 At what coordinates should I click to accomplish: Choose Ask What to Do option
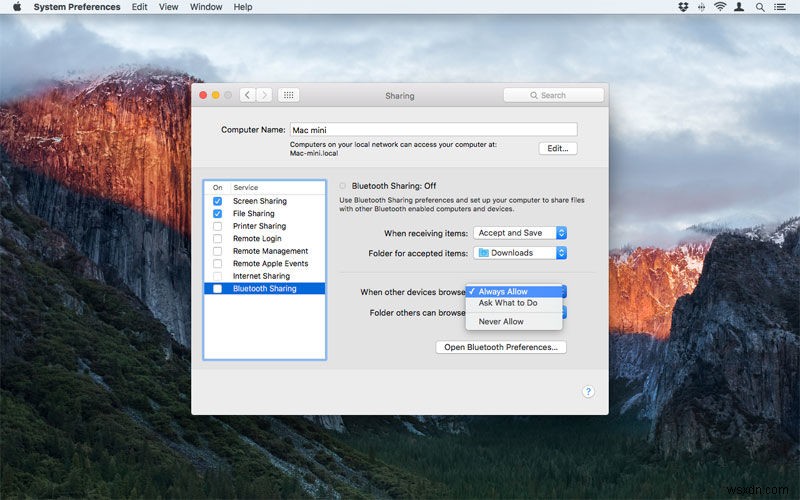click(514, 303)
